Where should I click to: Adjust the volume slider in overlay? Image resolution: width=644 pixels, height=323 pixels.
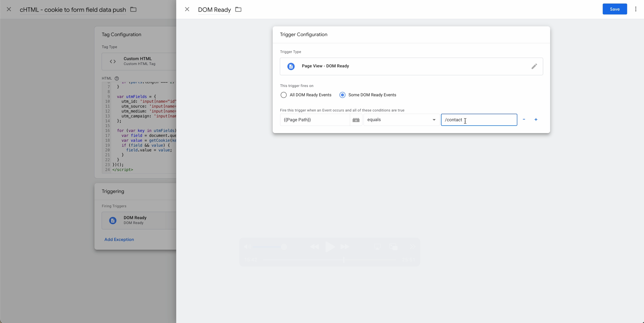(x=270, y=247)
